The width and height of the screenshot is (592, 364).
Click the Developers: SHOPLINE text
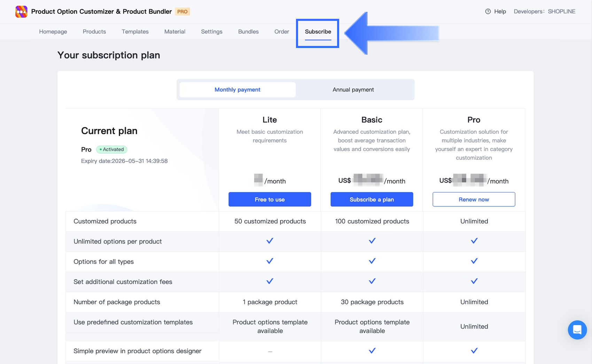click(x=544, y=11)
